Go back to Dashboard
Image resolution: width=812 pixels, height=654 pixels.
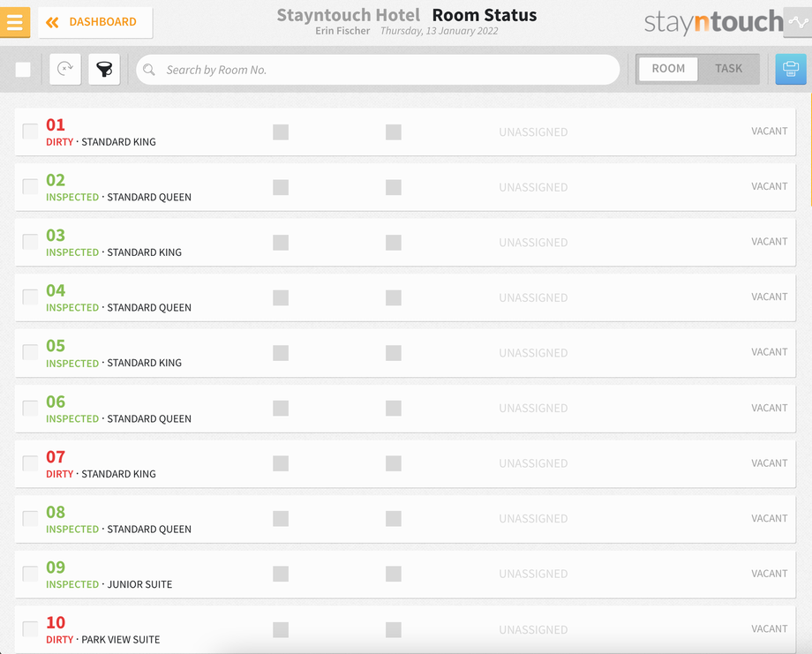coord(95,22)
